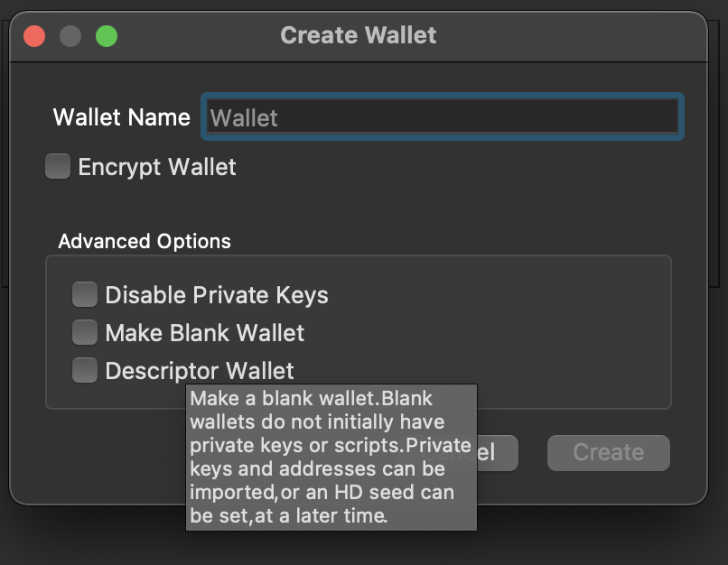The width and height of the screenshot is (728, 565).
Task: Focus the Wallet Name input field
Action: [442, 117]
